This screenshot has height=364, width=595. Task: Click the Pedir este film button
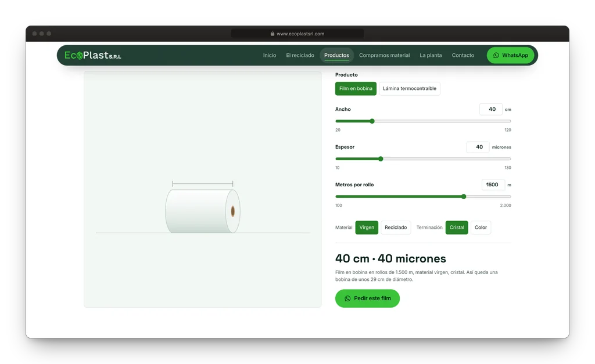[367, 298]
